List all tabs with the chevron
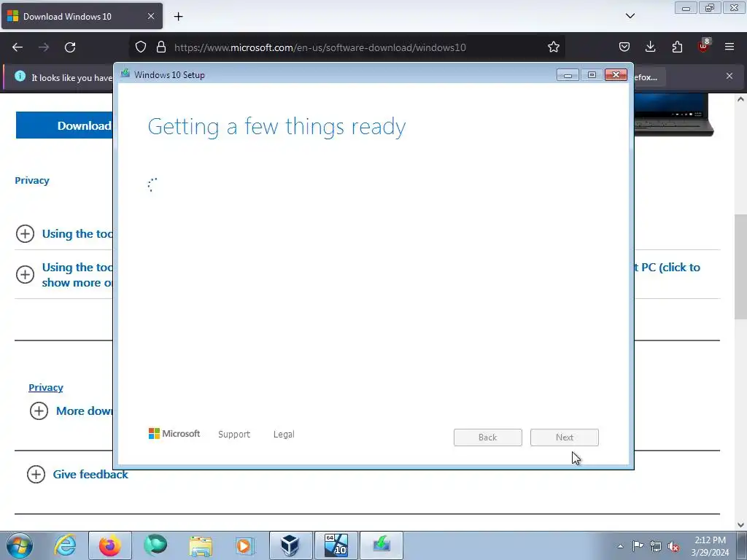This screenshot has width=747, height=560. point(630,16)
